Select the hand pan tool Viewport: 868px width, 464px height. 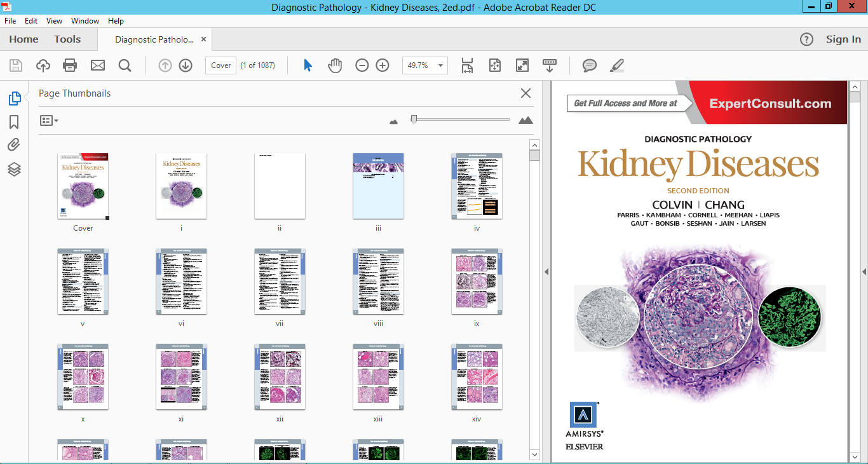pyautogui.click(x=335, y=65)
